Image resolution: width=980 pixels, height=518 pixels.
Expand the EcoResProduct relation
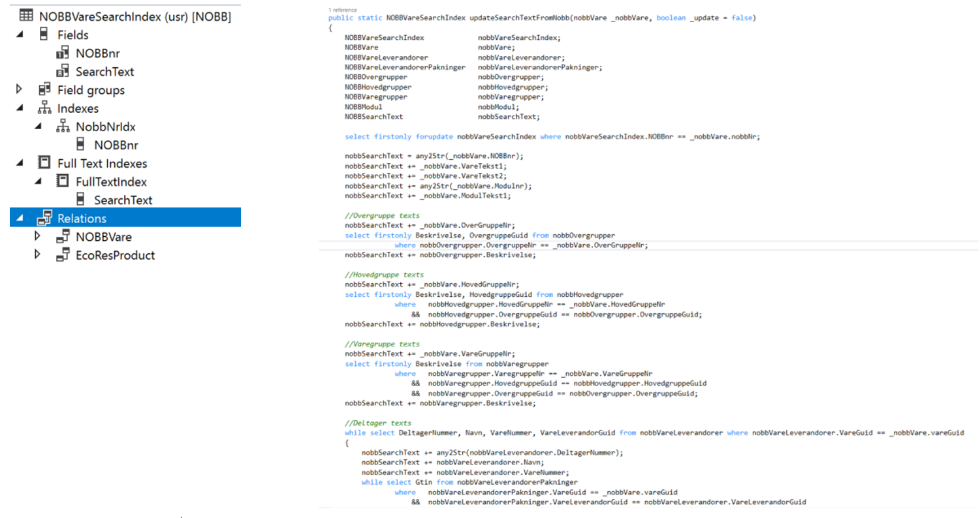[38, 254]
